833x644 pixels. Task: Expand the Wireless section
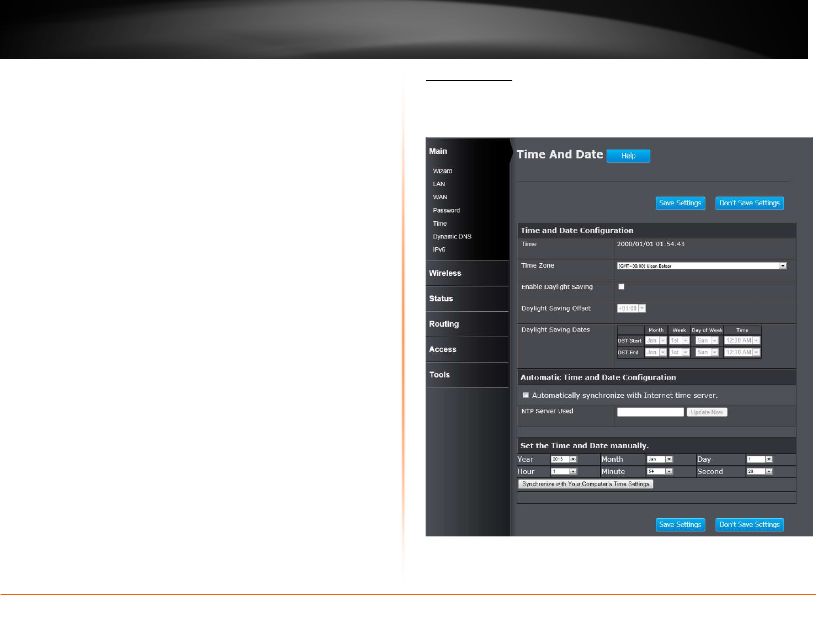445,273
